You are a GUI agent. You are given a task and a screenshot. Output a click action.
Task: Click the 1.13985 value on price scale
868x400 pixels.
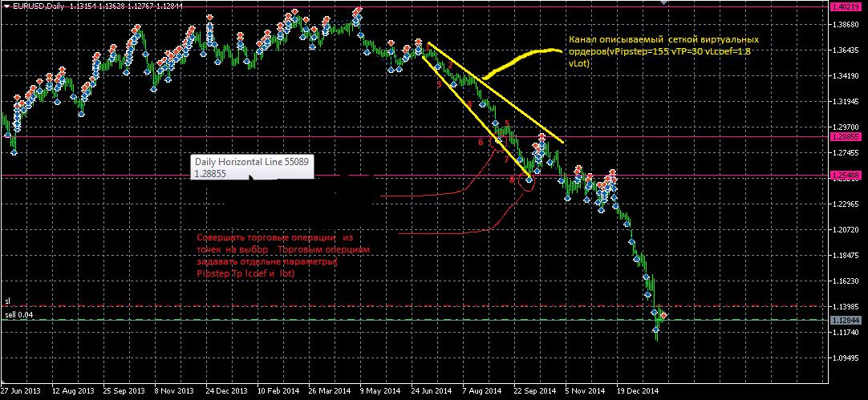[846, 306]
